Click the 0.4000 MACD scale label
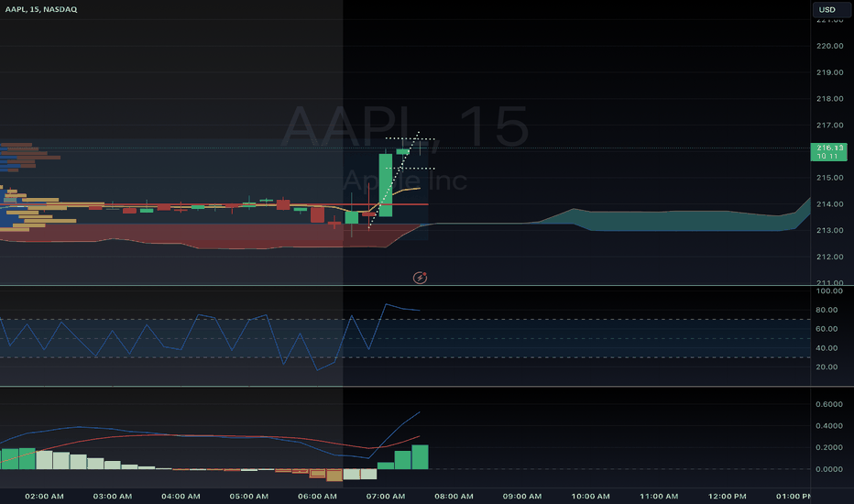The image size is (854, 504). (829, 425)
